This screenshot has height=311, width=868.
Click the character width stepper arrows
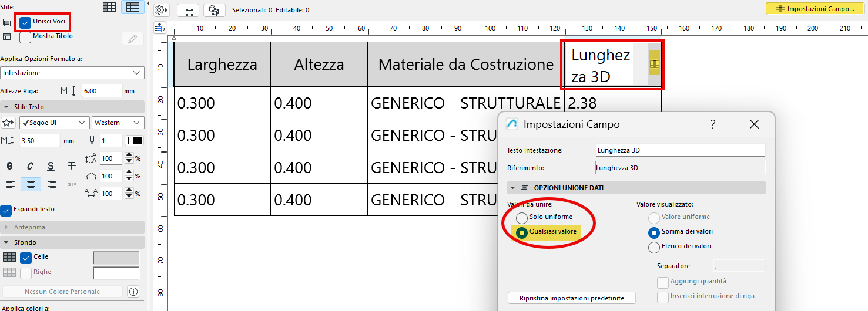129,176
